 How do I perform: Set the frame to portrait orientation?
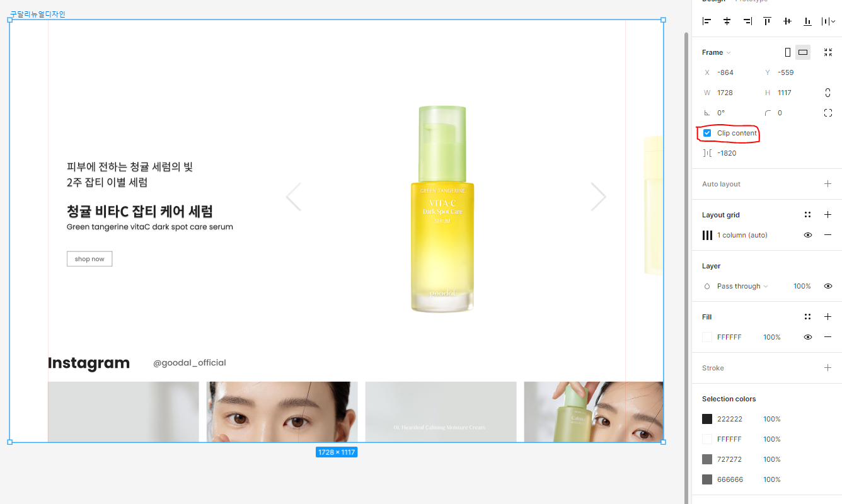coord(787,52)
